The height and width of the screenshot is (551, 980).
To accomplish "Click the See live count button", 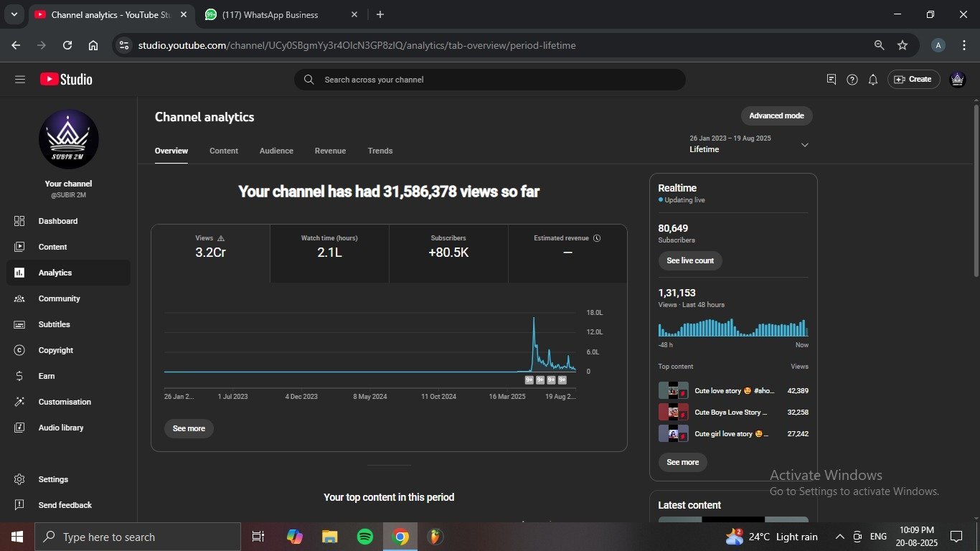I will [x=690, y=260].
